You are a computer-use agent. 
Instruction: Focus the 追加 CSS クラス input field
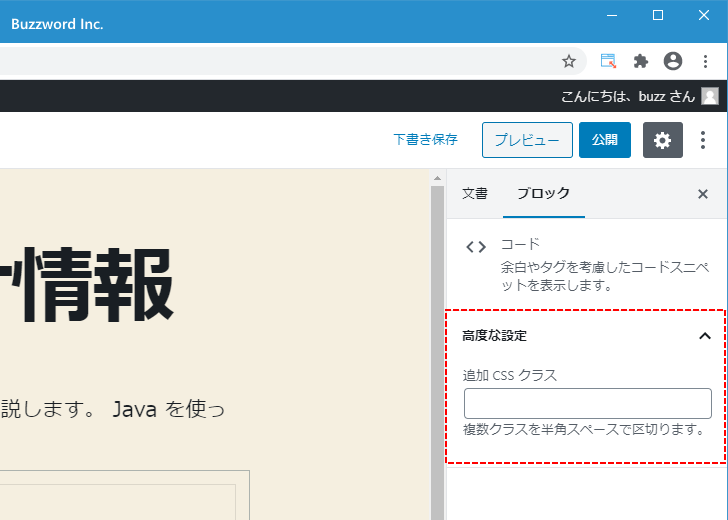(587, 404)
